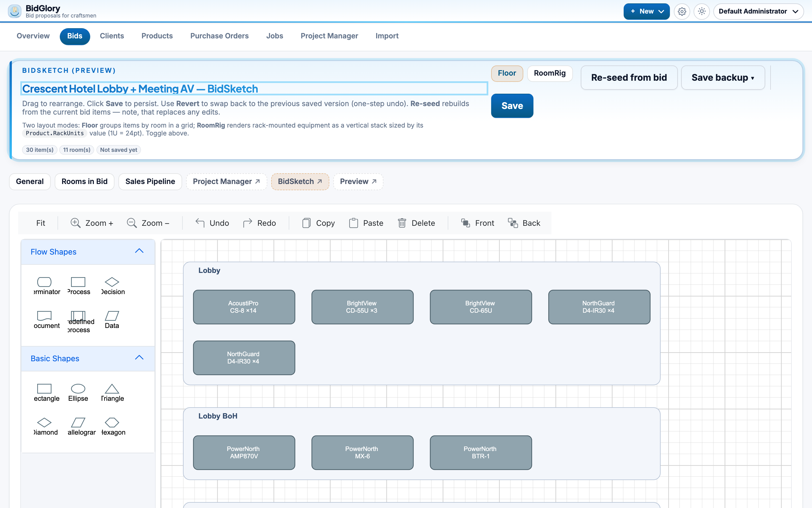Pick the Ellipse basic shape
Screen dimensions: 812x508
point(78,393)
